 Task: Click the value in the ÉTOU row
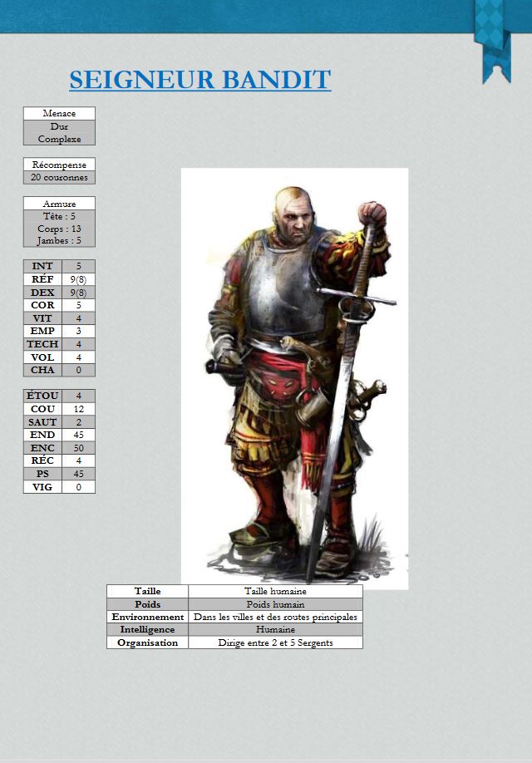pos(78,396)
